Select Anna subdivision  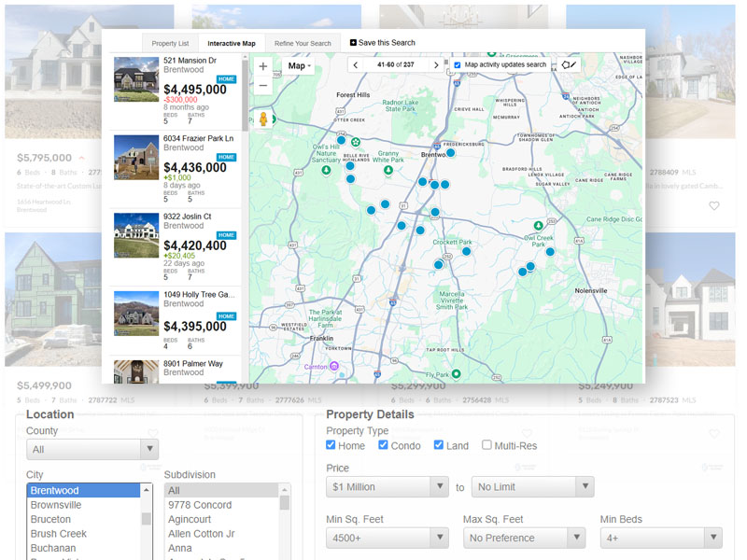pos(221,548)
